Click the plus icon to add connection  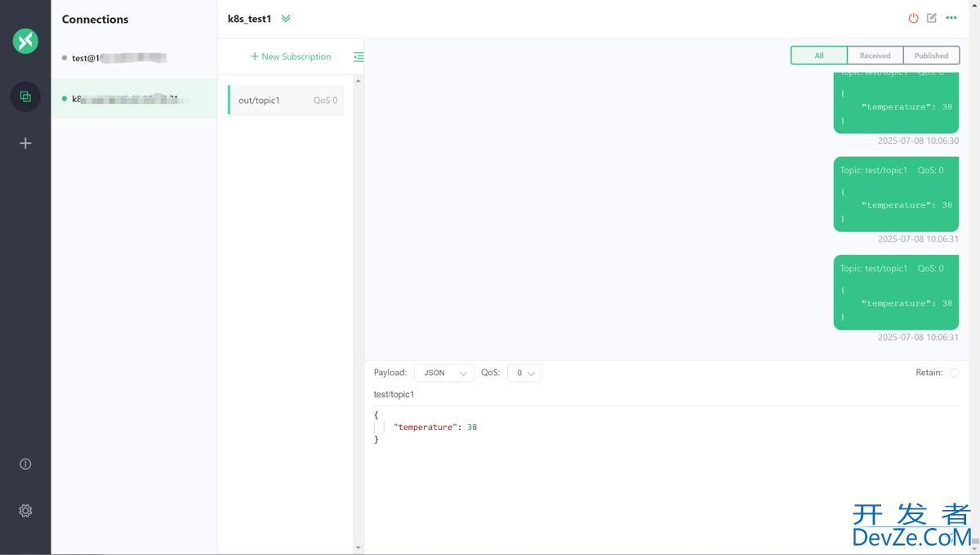(25, 144)
